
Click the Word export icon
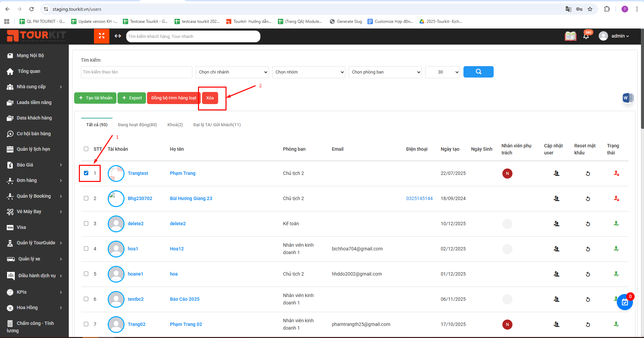(628, 98)
